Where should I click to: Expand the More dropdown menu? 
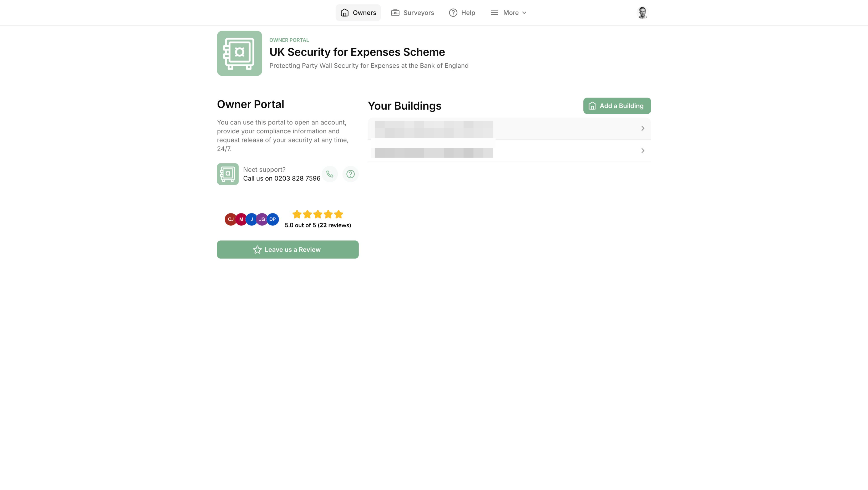(x=508, y=12)
